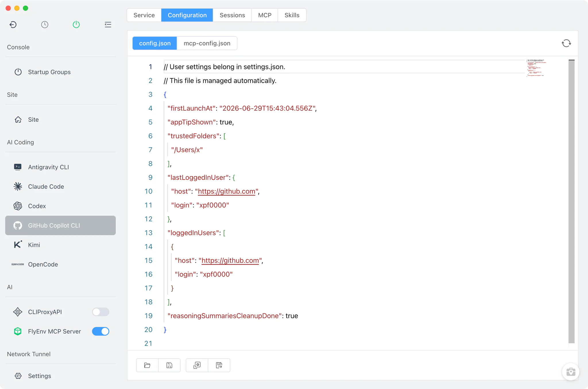Click the "This file is managed automatically" comment

click(x=220, y=81)
